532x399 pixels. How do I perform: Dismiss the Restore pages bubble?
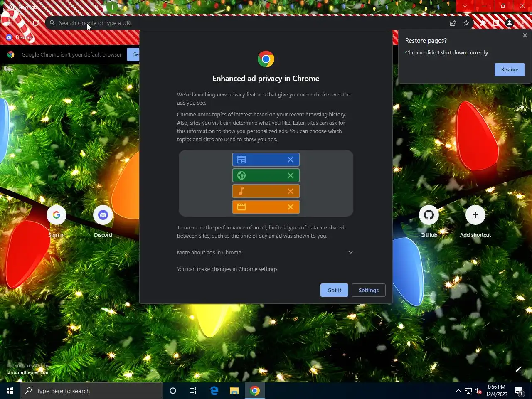click(525, 35)
